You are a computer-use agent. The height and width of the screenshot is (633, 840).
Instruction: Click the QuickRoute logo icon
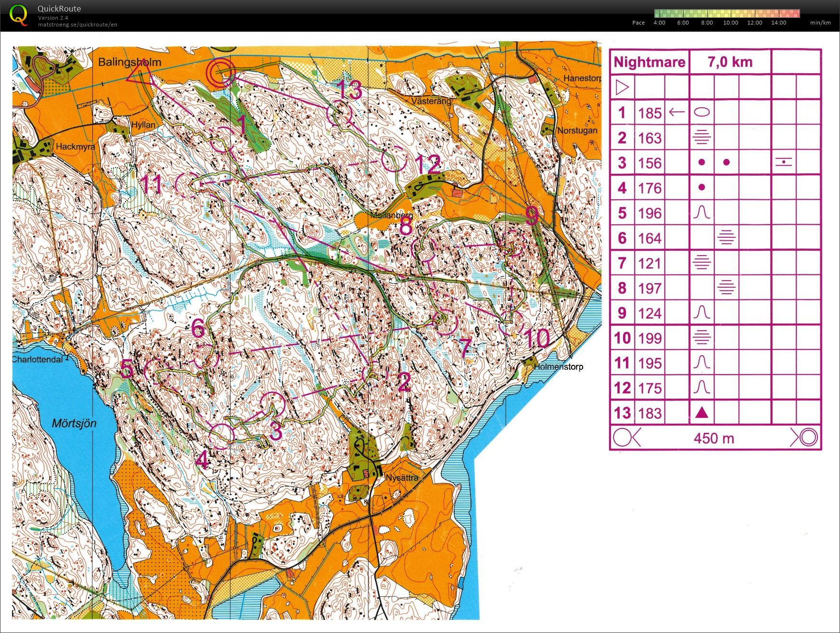click(x=18, y=15)
